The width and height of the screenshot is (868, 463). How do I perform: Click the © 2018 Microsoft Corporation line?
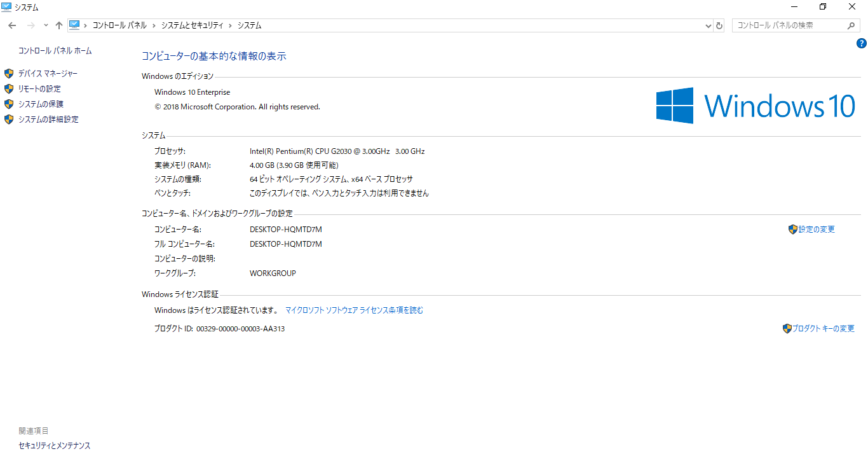pyautogui.click(x=237, y=107)
